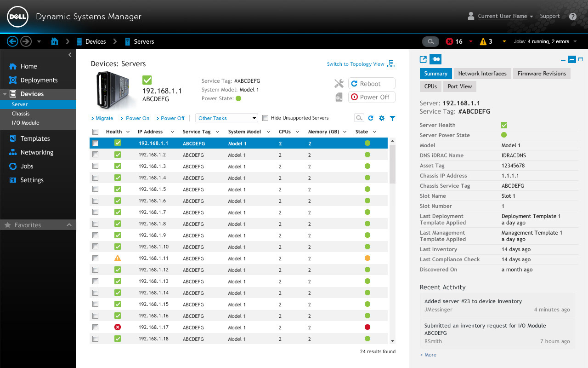Click the back navigation arrow
588x368 pixels.
12,41
